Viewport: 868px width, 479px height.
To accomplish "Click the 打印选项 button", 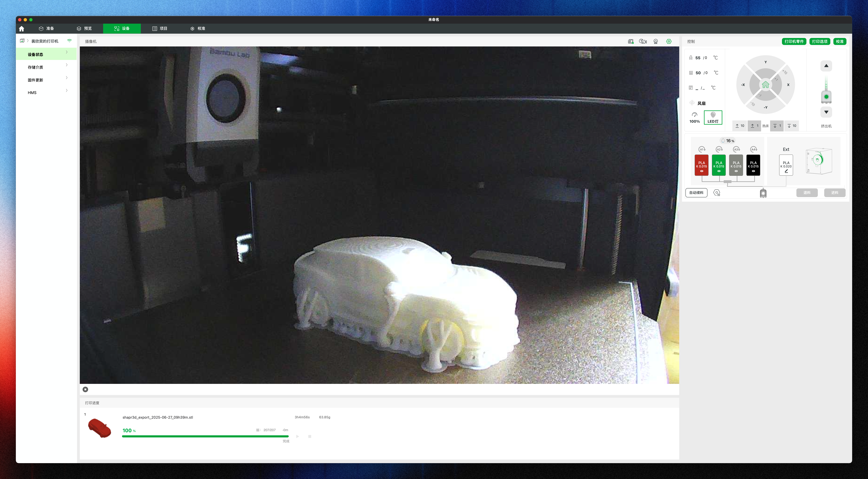I will coord(819,41).
